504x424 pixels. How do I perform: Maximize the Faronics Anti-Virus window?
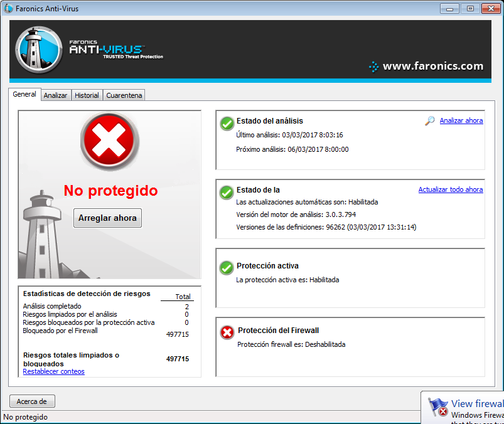470,9
